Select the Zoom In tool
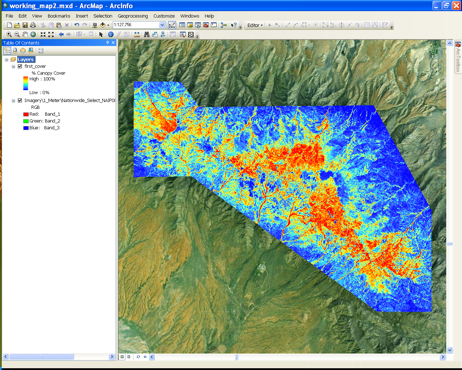The image size is (462, 370). pos(9,34)
